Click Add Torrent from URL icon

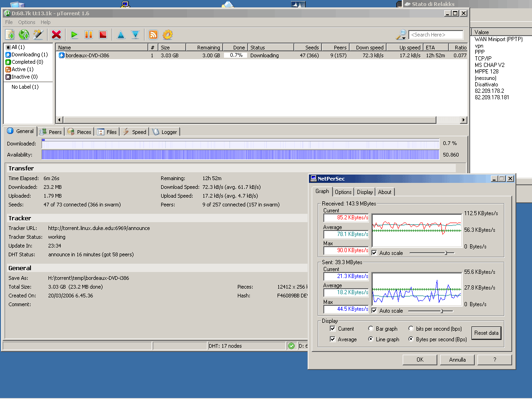point(24,35)
